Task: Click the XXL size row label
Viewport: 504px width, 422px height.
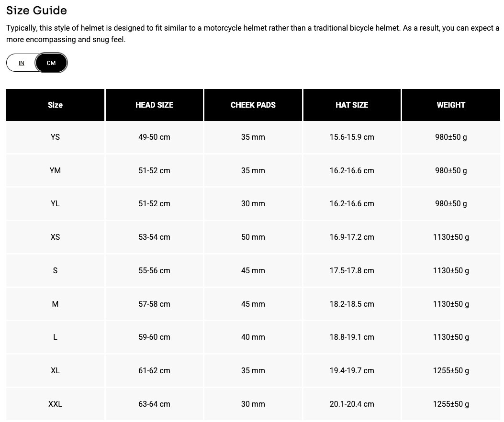Action: point(55,404)
